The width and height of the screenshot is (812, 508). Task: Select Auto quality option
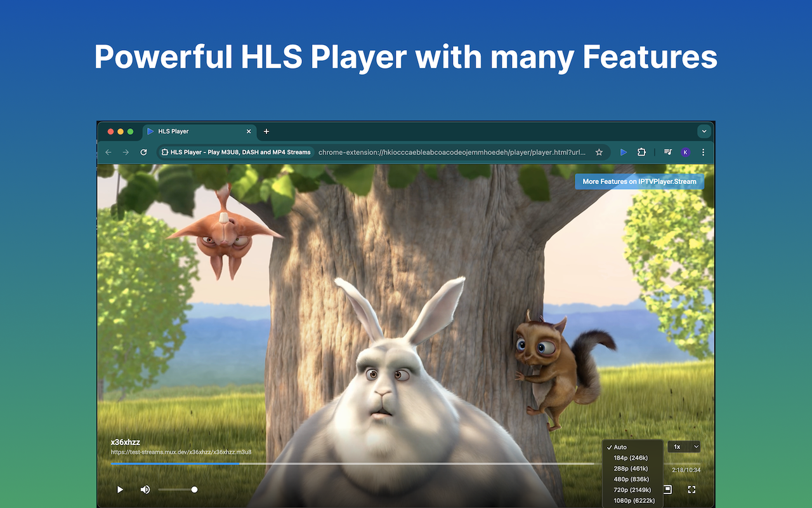(620, 446)
